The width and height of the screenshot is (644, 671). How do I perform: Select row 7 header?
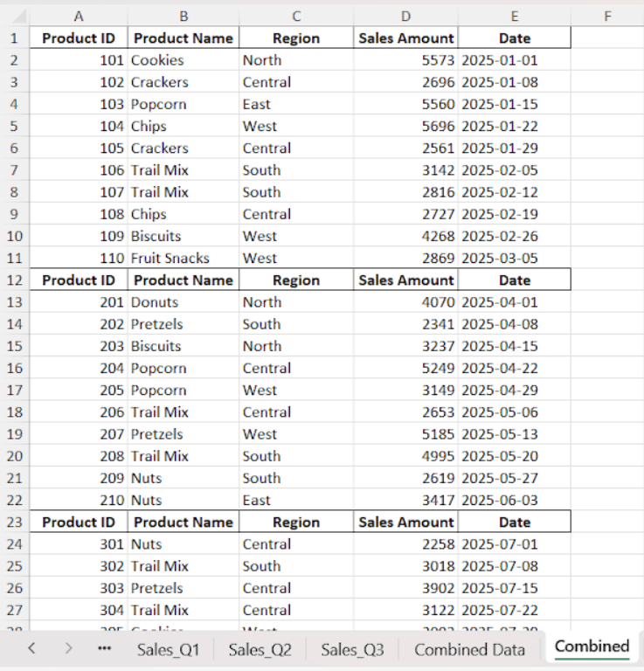(14, 169)
